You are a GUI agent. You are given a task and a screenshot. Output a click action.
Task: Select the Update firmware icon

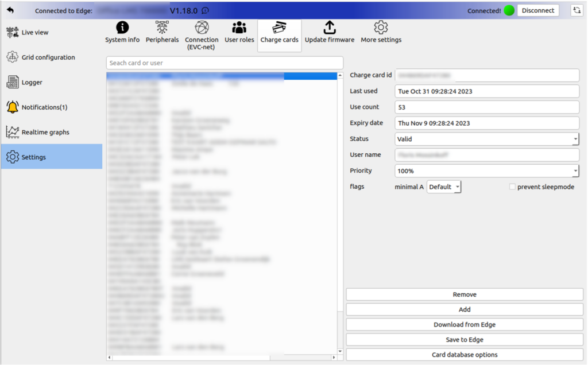tap(329, 33)
